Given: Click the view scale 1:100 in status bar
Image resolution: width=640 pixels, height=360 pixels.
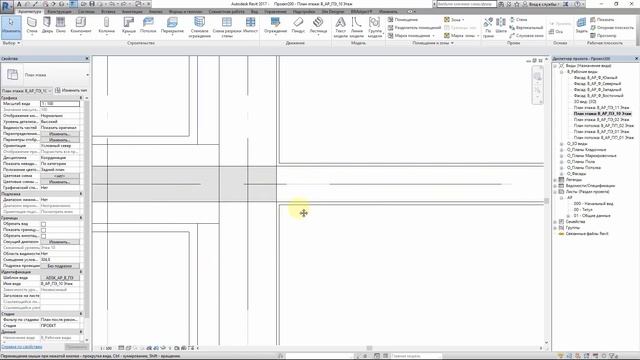Looking at the screenshot, I should click(106, 348).
